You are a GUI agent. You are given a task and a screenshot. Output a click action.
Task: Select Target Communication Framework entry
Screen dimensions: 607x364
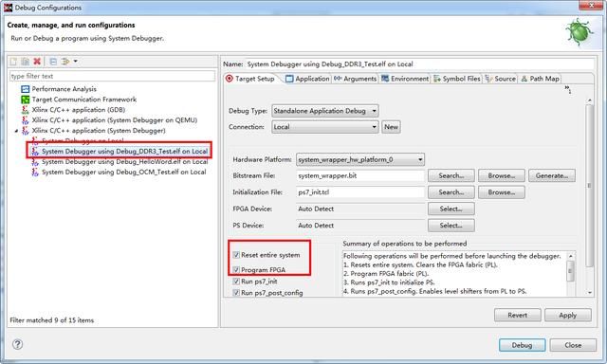[x=84, y=100]
